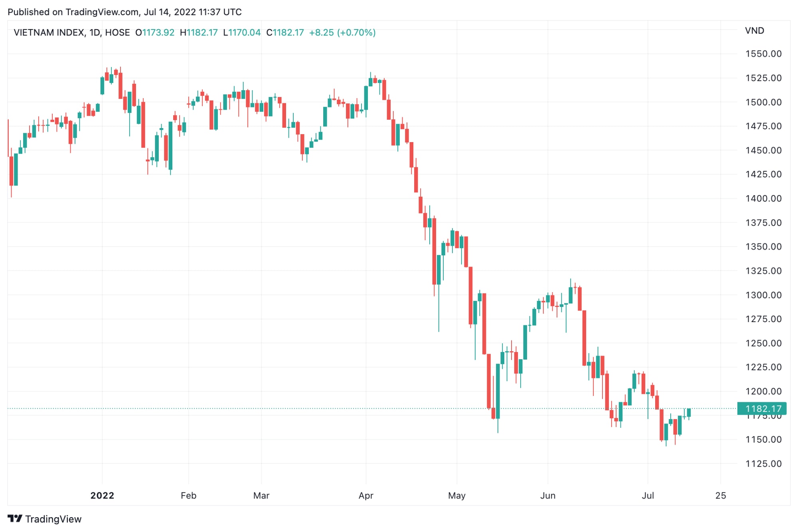Screen dimensions: 798x532
Task: Select the Feb label on time axis
Action: click(188, 496)
